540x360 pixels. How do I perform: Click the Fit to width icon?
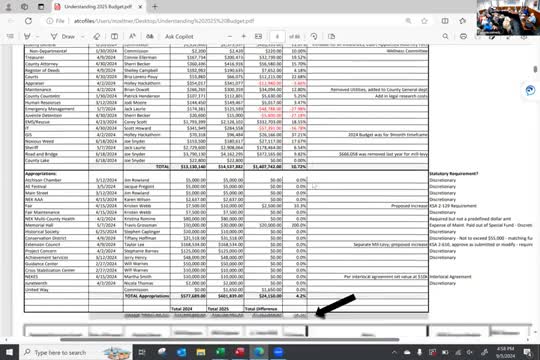pos(258,36)
